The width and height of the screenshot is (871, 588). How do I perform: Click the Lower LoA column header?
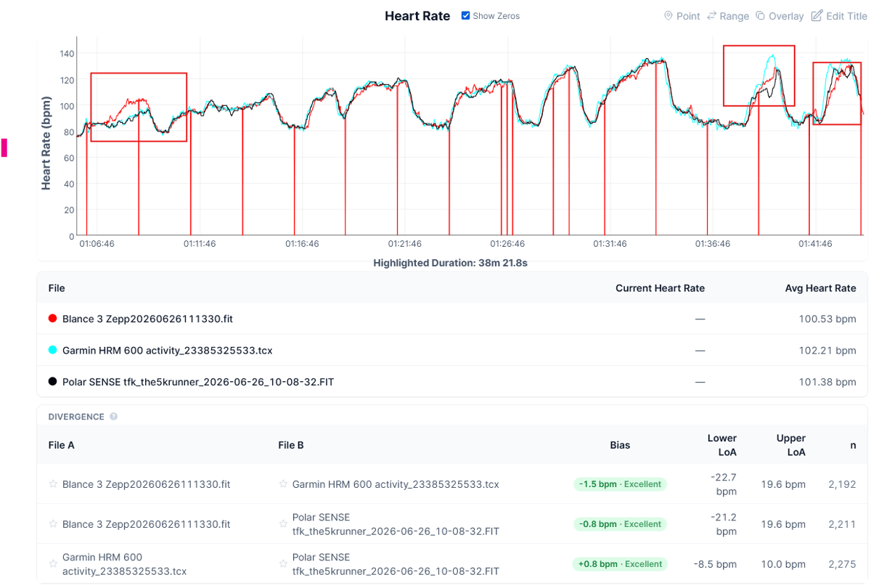(722, 445)
